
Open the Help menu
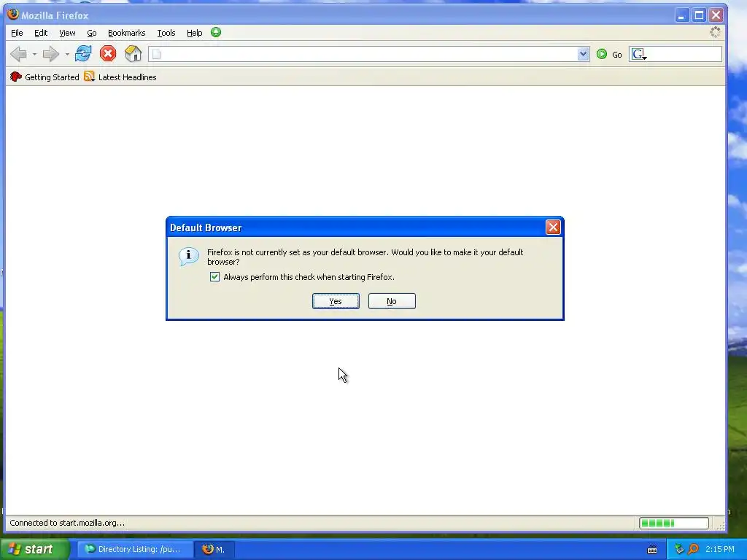click(x=194, y=33)
